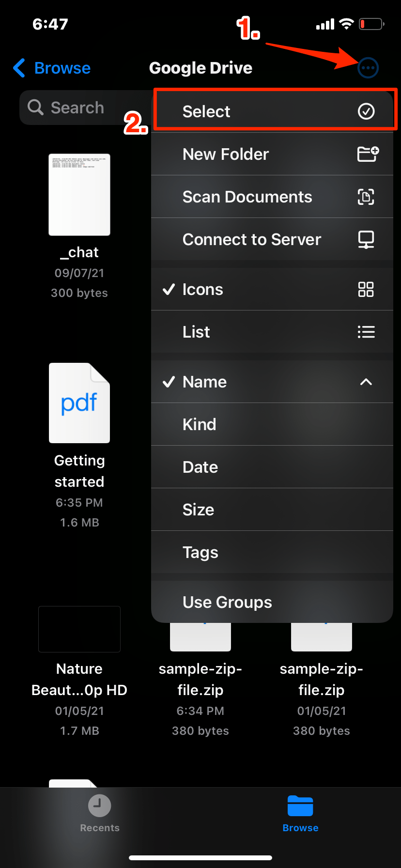Tap '300 bytes' size label
Image resolution: width=401 pixels, height=868 pixels.
(79, 293)
